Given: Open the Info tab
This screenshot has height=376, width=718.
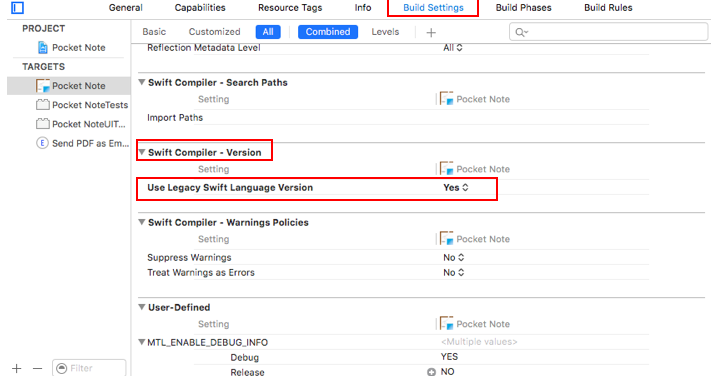Looking at the screenshot, I should coord(363,8).
